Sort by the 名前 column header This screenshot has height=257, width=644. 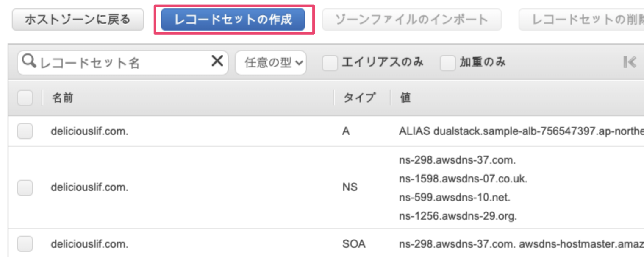point(63,98)
